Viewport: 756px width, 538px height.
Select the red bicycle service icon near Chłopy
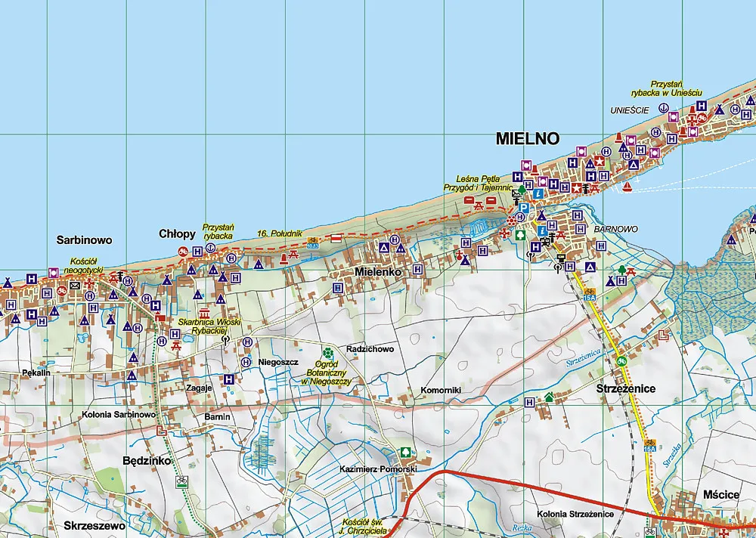click(183, 252)
